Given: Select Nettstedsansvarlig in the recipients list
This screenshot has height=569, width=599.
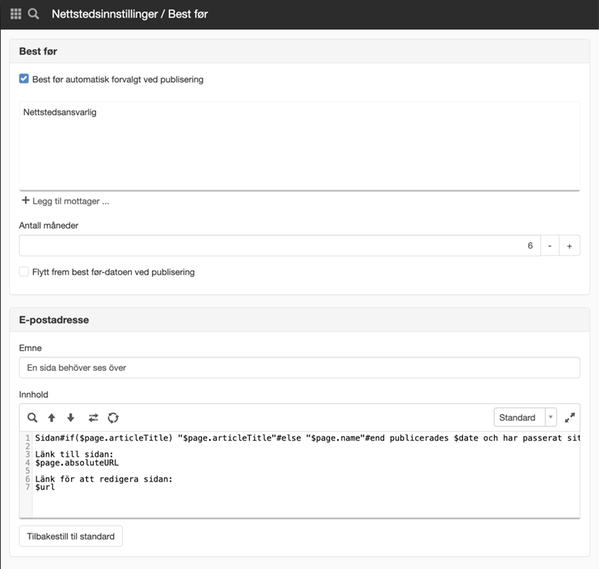Looking at the screenshot, I should pos(60,112).
